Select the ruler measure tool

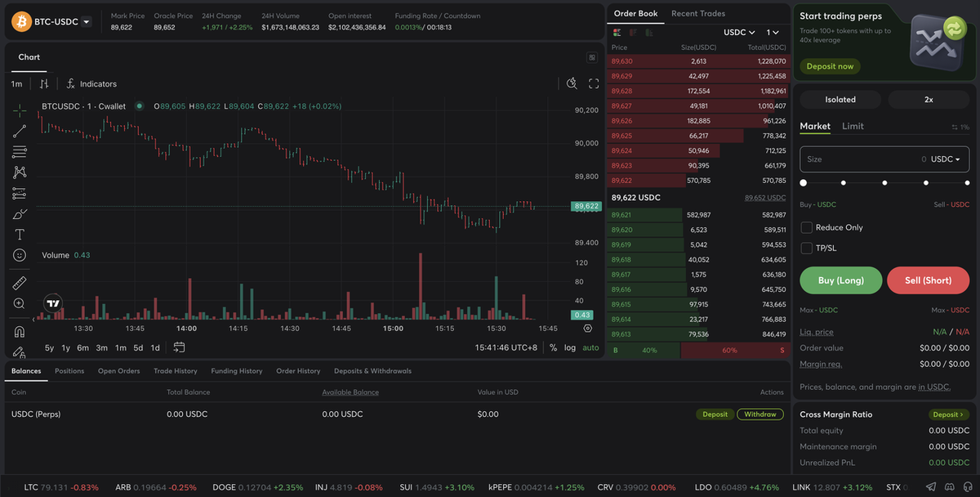tap(20, 283)
